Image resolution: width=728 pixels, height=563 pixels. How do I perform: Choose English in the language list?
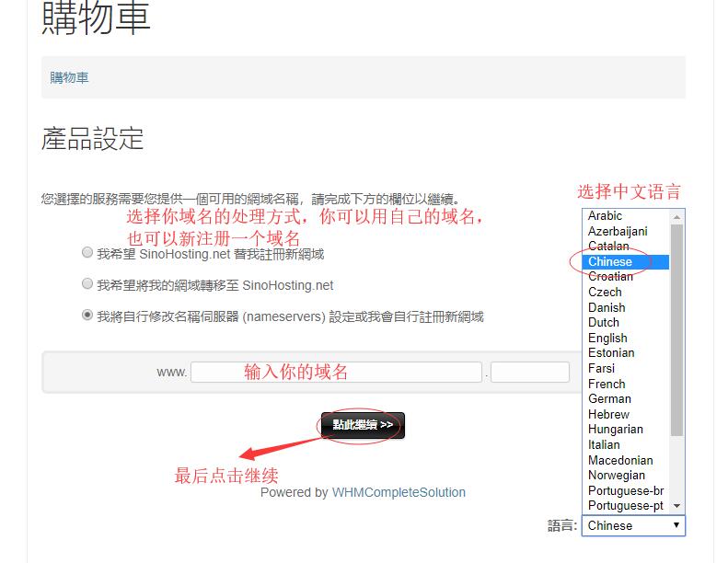(x=626, y=338)
